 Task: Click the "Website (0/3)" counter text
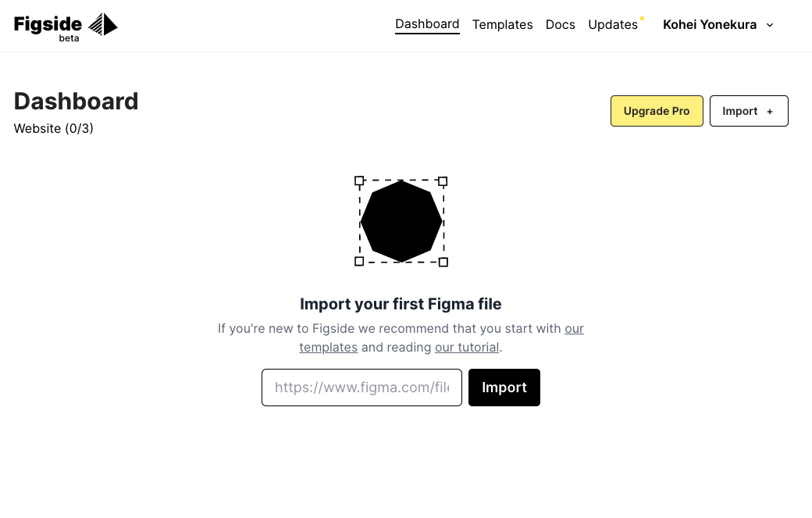point(53,128)
